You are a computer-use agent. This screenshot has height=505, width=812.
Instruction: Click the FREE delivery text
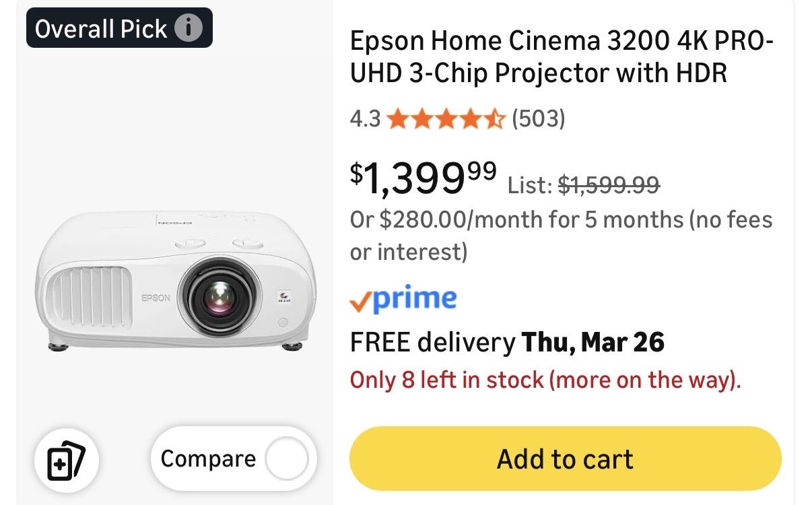click(432, 343)
